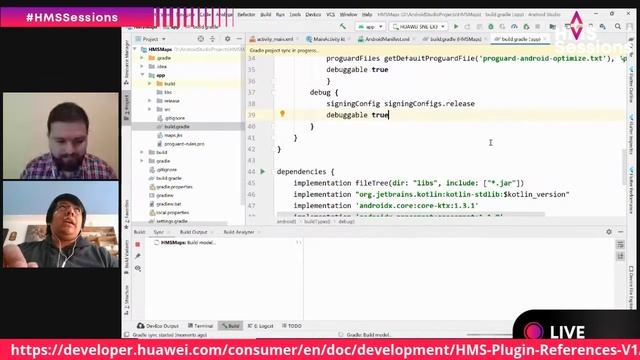The width and height of the screenshot is (640, 360).
Task: Select the Build Analyzer tab
Action: tap(239, 232)
